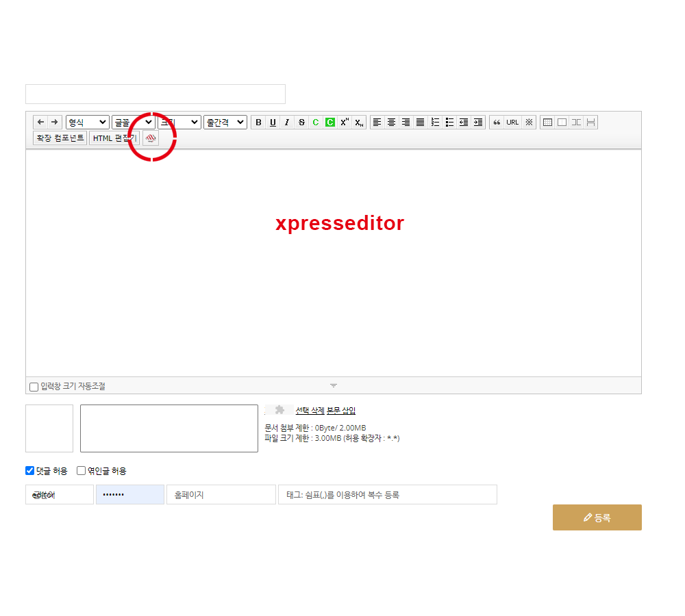Click the 등록 submit button

597,517
